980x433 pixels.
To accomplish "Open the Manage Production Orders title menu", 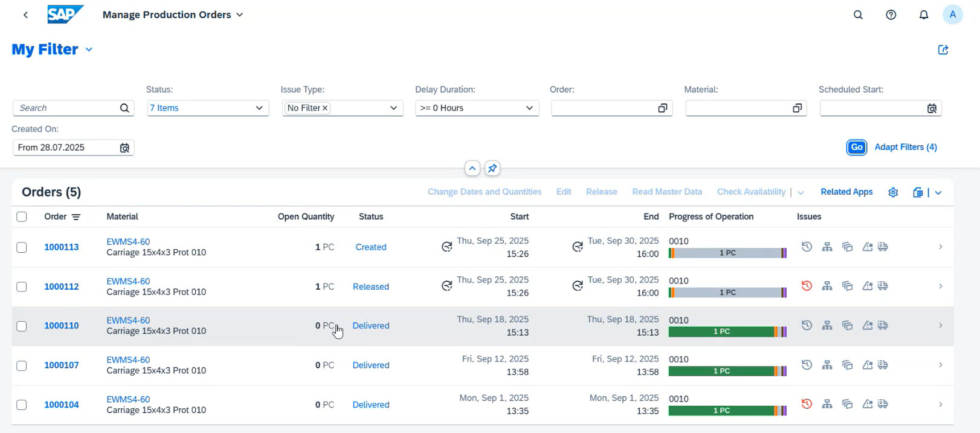I will coord(239,15).
